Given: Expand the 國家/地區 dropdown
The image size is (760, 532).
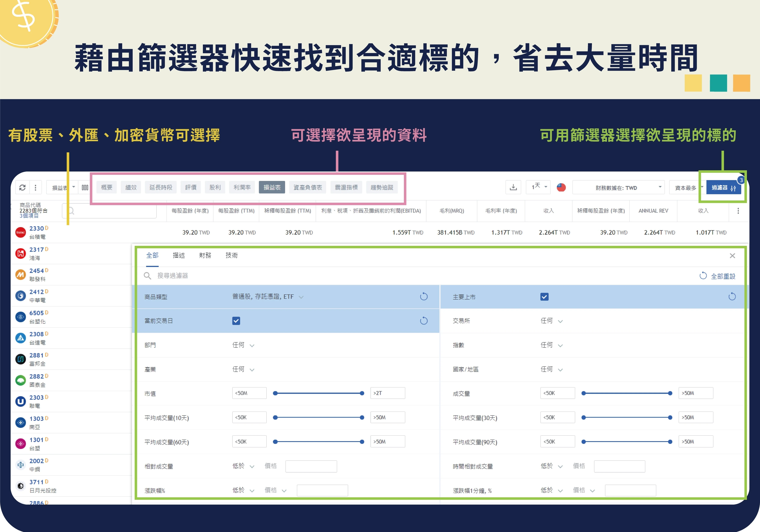Looking at the screenshot, I should click(x=551, y=369).
